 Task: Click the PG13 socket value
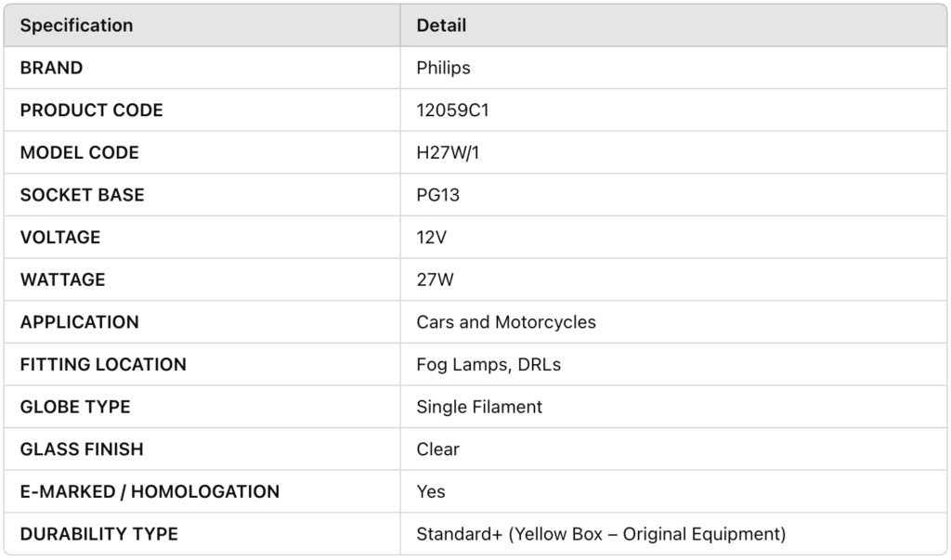[438, 195]
